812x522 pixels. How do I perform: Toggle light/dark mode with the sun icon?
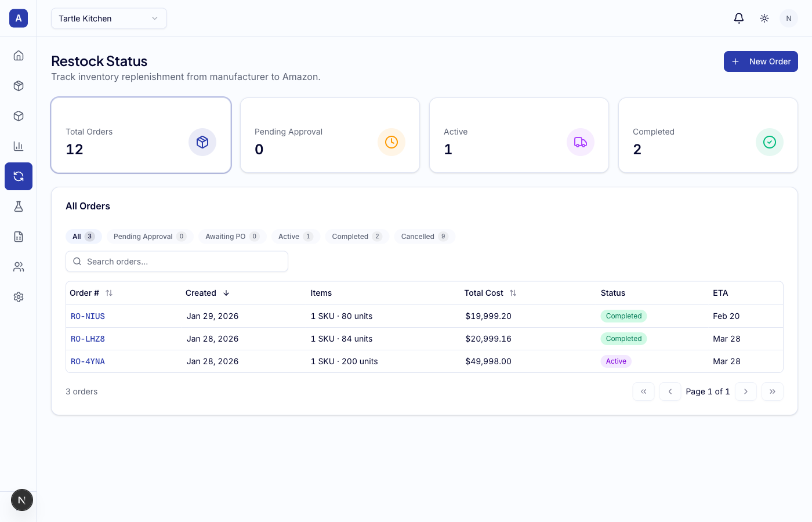tap(764, 18)
